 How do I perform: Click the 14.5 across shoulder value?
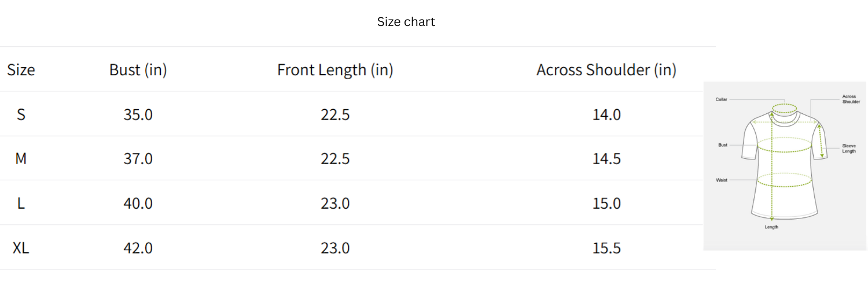click(606, 158)
